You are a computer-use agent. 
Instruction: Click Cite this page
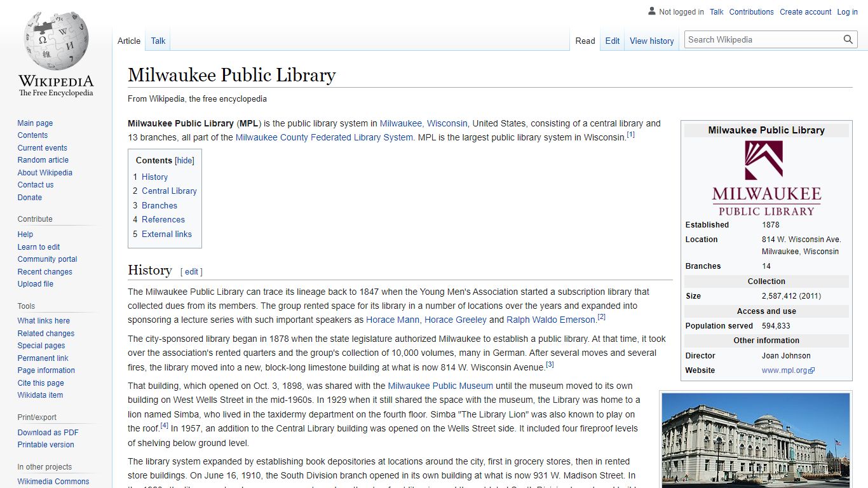coord(41,383)
